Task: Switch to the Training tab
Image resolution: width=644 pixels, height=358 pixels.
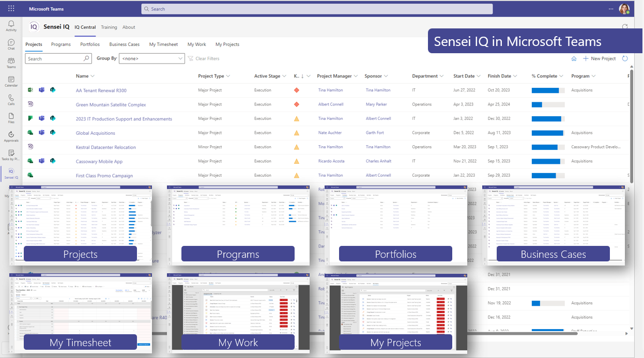Action: point(109,27)
